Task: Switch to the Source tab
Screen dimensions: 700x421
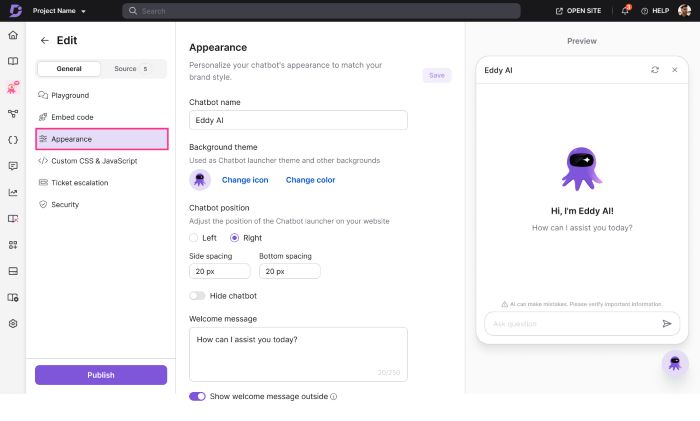Action: tap(130, 69)
